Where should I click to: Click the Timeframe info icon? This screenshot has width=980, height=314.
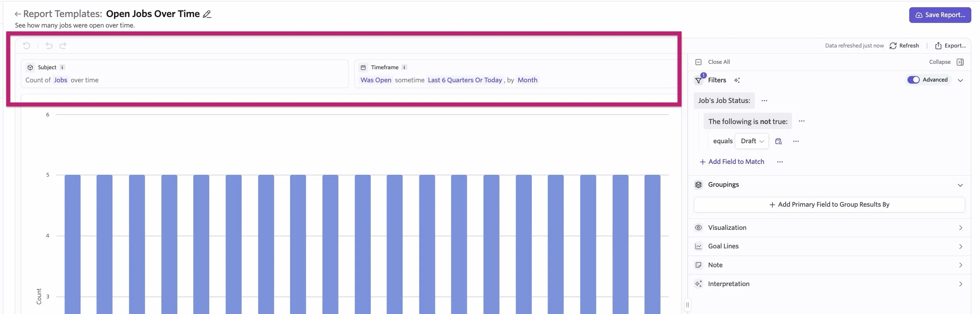point(404,67)
